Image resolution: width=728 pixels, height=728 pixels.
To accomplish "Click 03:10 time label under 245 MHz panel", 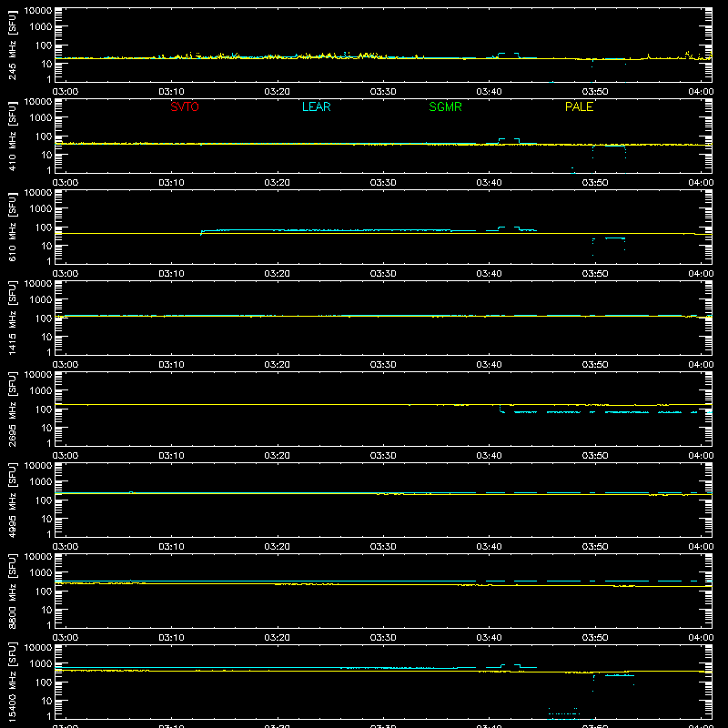I will [x=171, y=92].
